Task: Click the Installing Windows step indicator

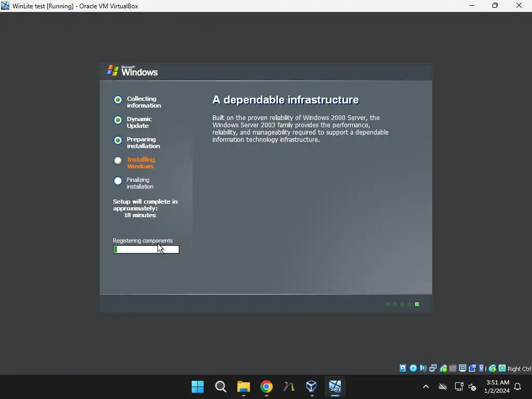Action: click(118, 161)
